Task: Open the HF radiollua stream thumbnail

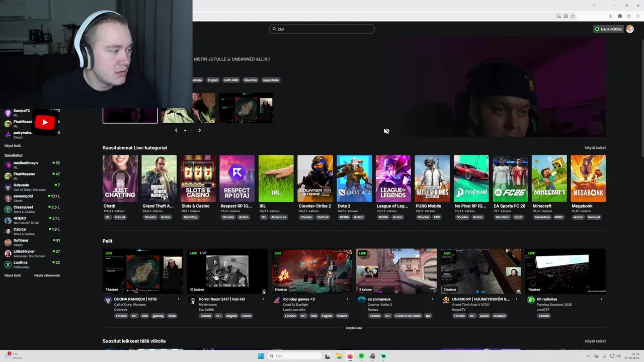Action: point(566,271)
